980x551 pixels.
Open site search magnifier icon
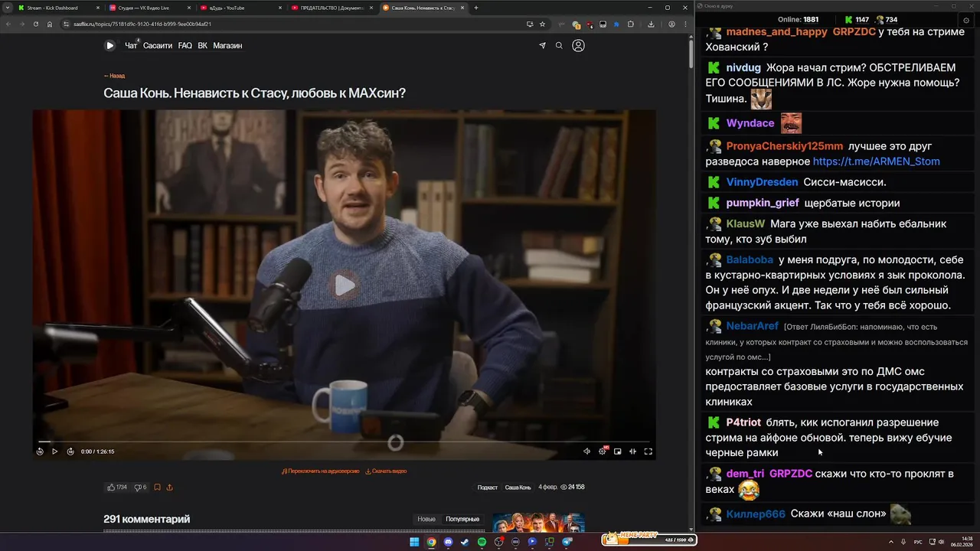[x=559, y=46]
